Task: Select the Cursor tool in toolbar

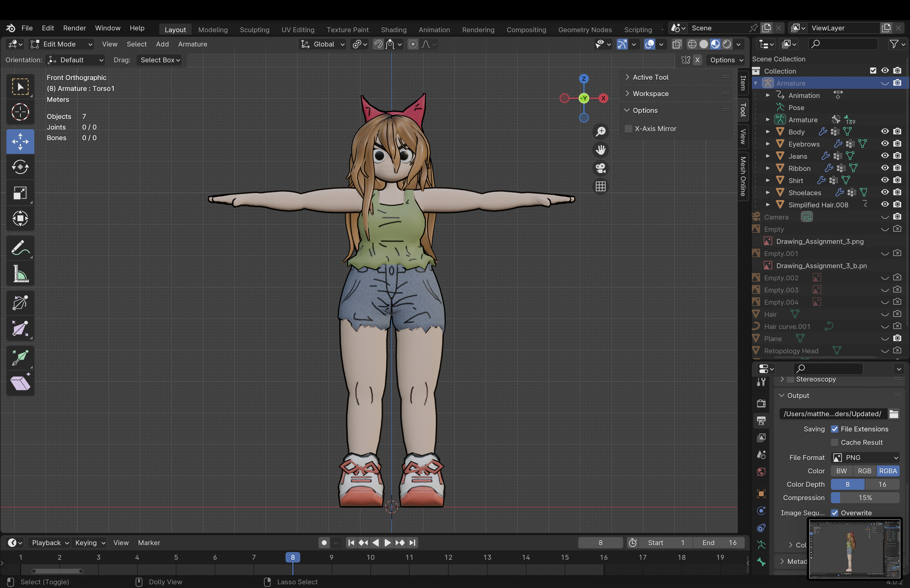Action: pos(20,112)
